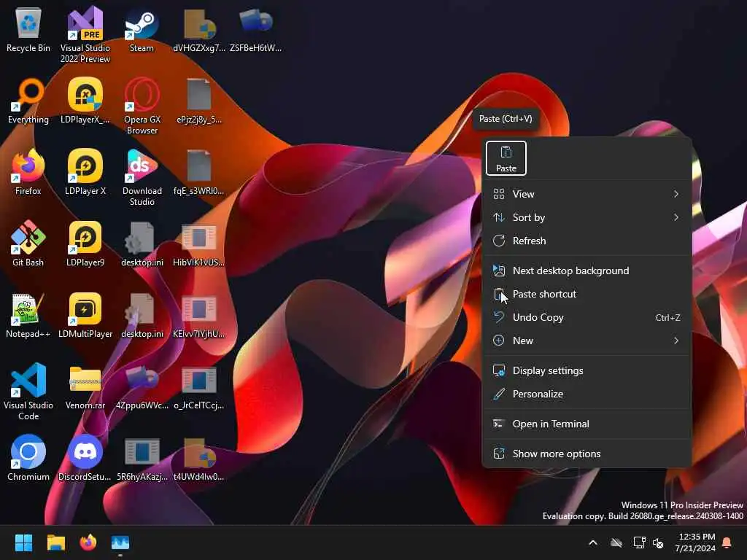Select the ePjz2j8y_5 file icon
747x560 pixels.
click(x=198, y=101)
